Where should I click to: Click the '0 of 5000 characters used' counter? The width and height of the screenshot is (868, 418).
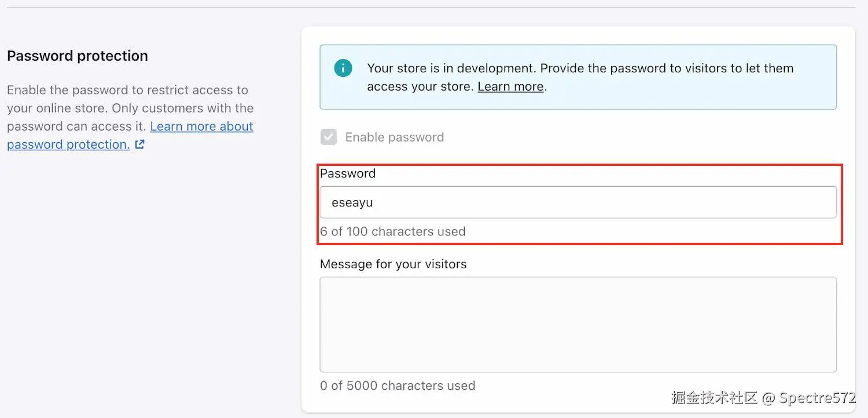pyautogui.click(x=397, y=386)
